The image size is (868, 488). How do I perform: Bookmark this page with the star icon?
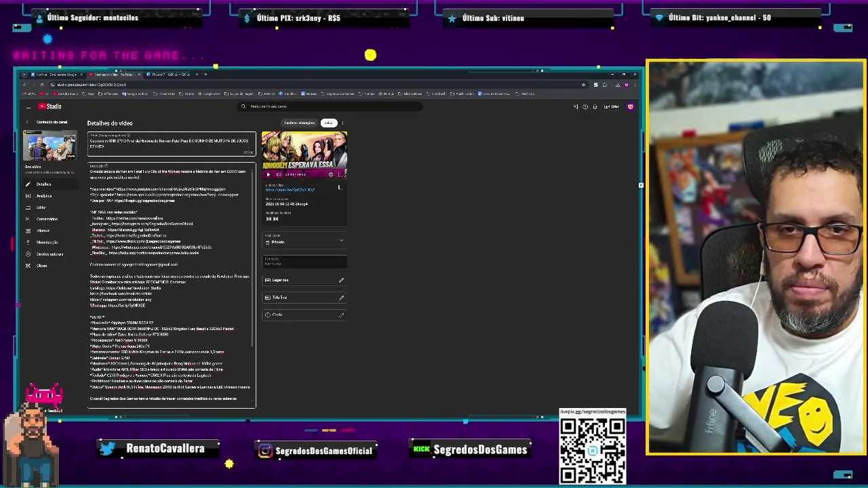[x=583, y=85]
